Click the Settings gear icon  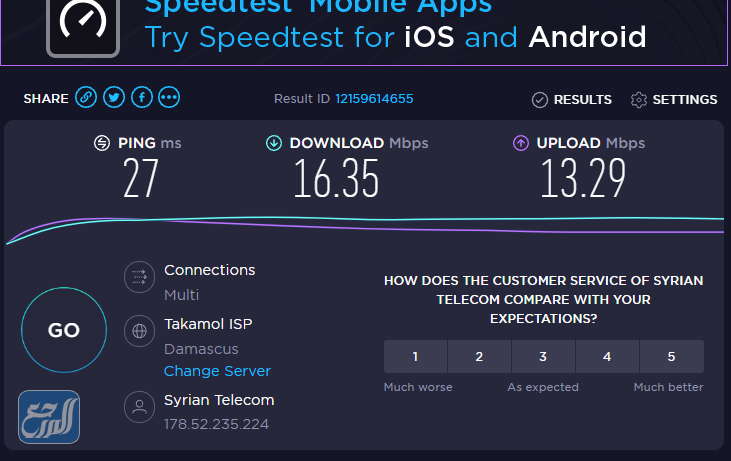pyautogui.click(x=639, y=100)
